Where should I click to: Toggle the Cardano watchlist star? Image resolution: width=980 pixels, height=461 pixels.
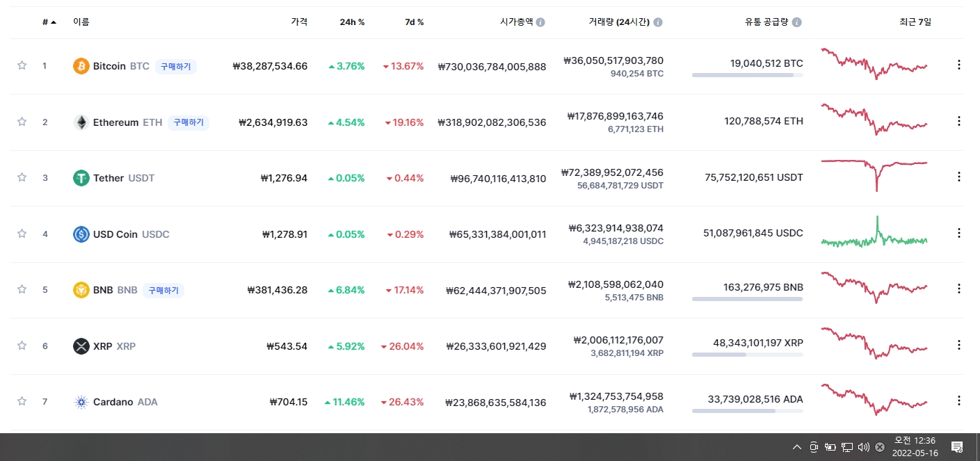[22, 401]
